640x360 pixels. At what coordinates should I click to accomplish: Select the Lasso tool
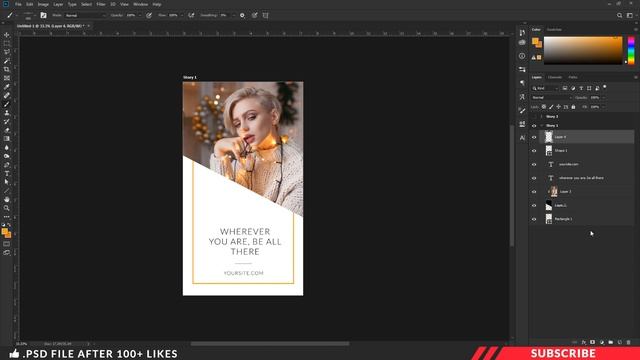pyautogui.click(x=7, y=52)
